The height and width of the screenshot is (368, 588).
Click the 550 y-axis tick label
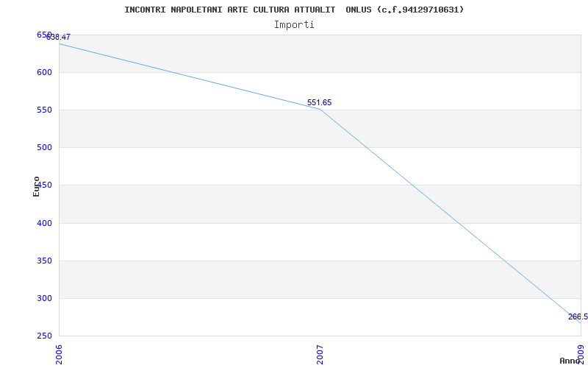click(44, 110)
